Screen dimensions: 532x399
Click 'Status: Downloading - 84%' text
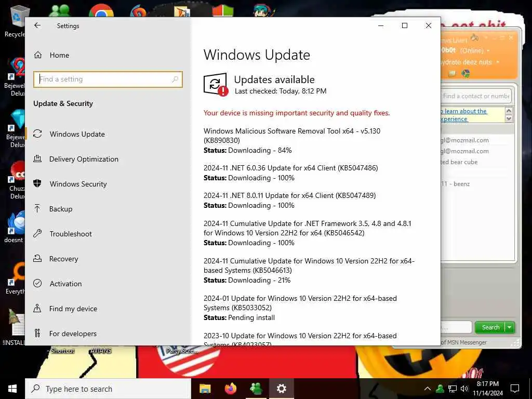coord(248,150)
